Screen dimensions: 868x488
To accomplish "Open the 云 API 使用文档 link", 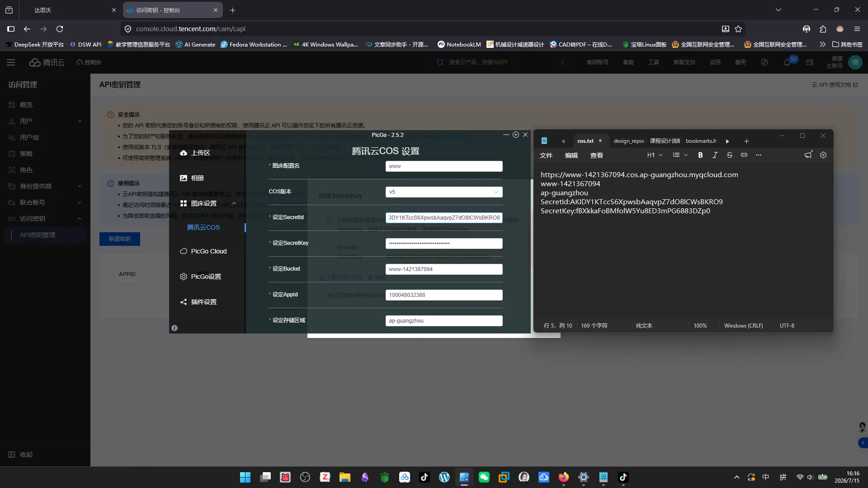I will click(835, 85).
